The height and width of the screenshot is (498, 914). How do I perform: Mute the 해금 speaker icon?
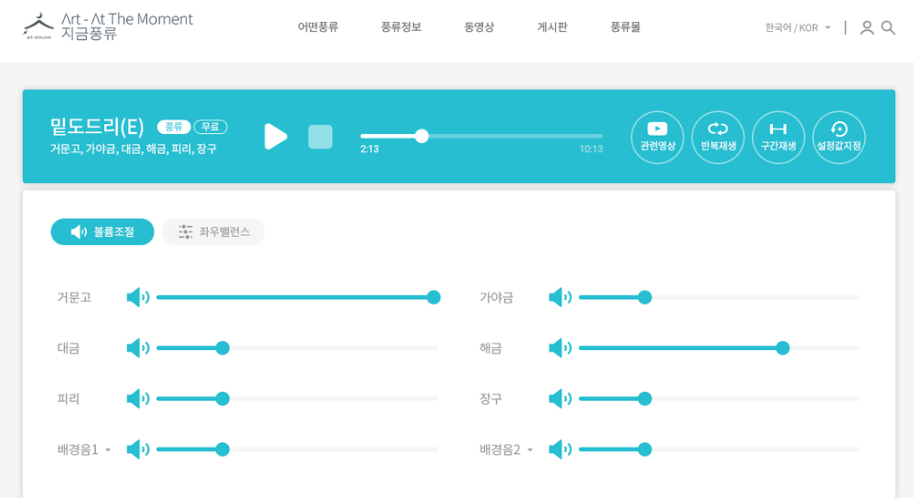560,348
